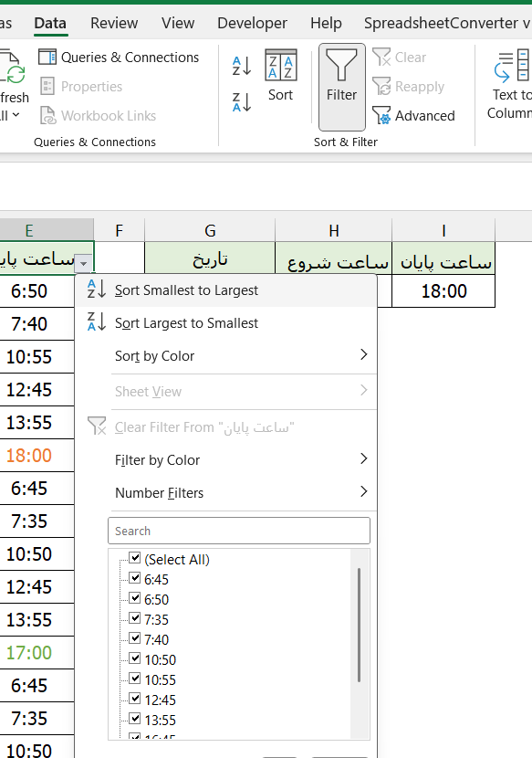This screenshot has width=532, height=758.
Task: Select the green 17:00 cell
Action: 37,653
